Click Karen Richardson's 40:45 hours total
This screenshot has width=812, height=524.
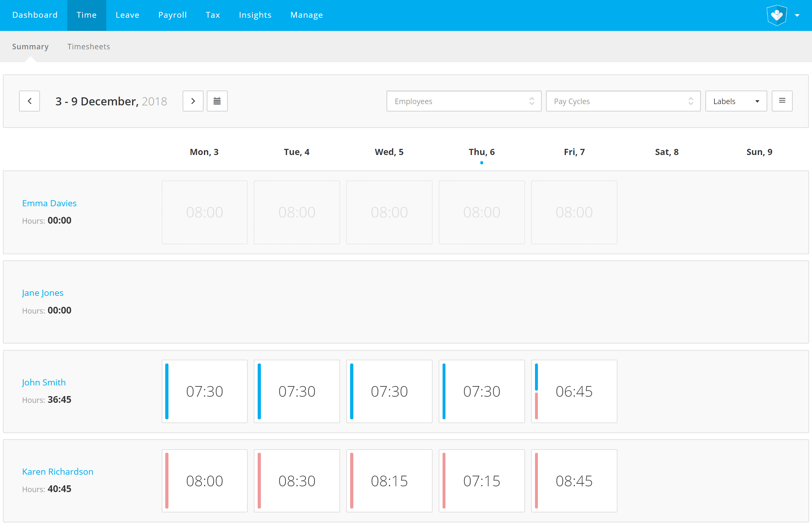tap(60, 489)
